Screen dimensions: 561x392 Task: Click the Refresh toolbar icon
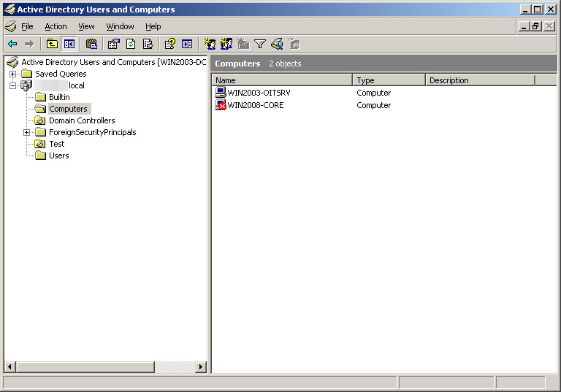[x=131, y=44]
